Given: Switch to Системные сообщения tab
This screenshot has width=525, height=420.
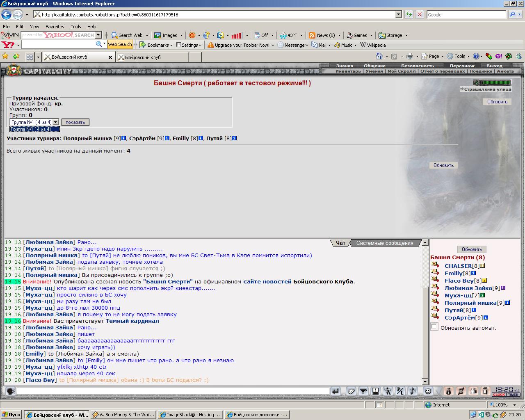Looking at the screenshot, I should click(x=385, y=243).
